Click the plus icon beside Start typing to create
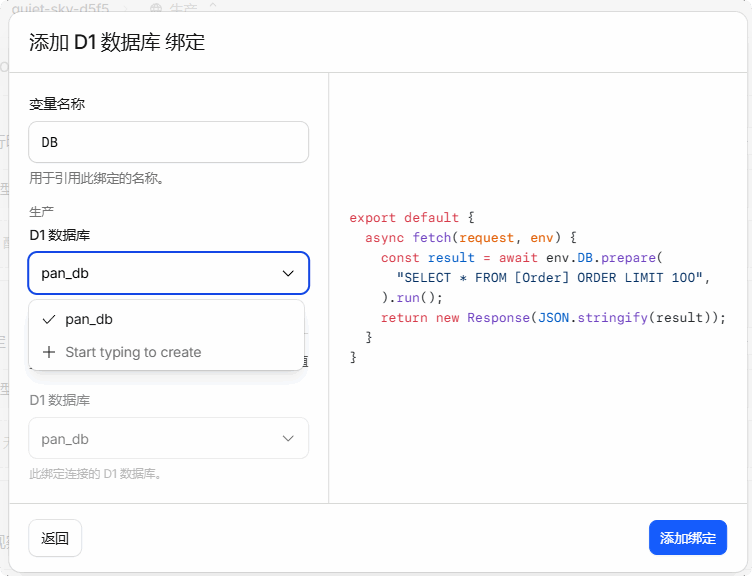 (x=49, y=352)
